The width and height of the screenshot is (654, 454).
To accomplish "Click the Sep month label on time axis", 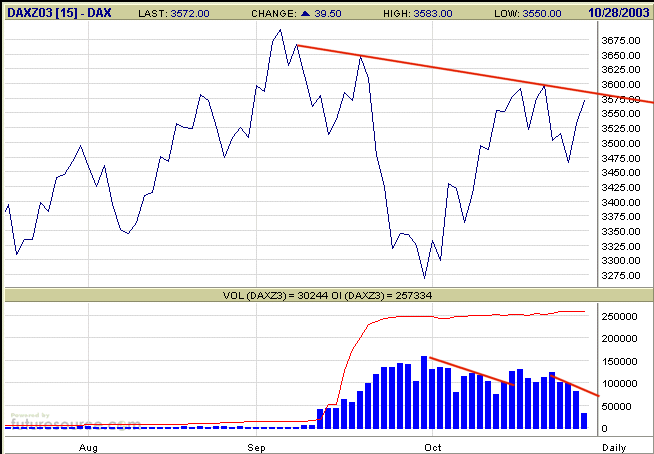I will tap(256, 448).
